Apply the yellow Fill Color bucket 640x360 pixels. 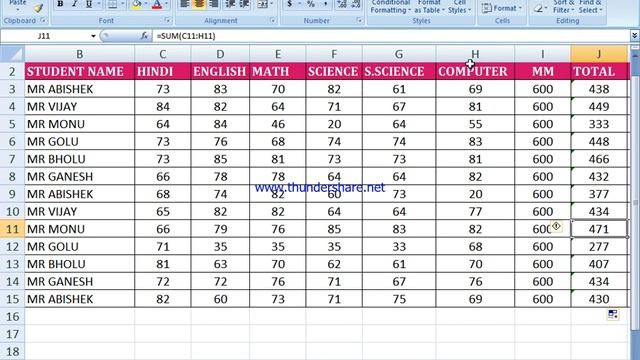pyautogui.click(x=137, y=4)
